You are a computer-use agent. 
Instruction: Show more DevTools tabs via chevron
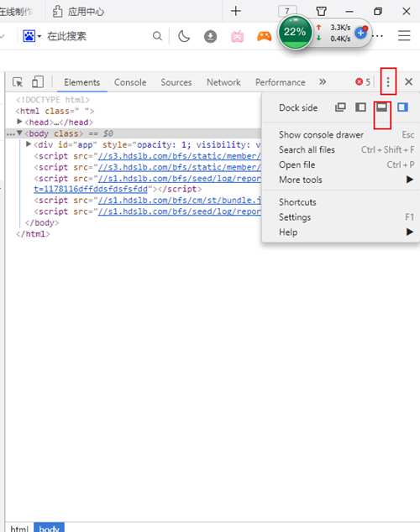tap(323, 81)
